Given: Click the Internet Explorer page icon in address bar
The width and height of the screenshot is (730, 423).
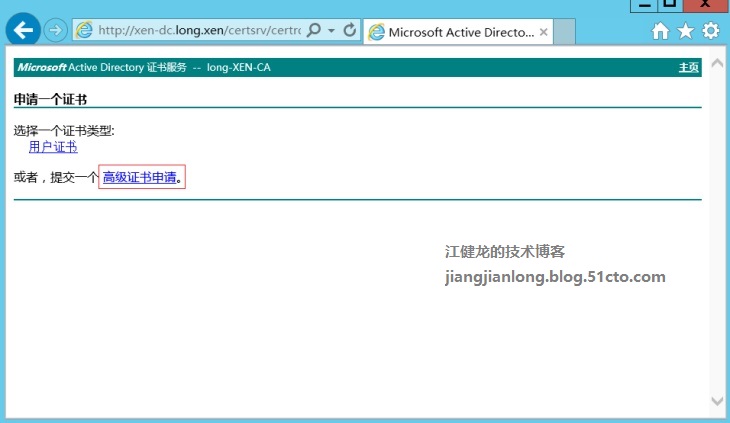Looking at the screenshot, I should [84, 30].
